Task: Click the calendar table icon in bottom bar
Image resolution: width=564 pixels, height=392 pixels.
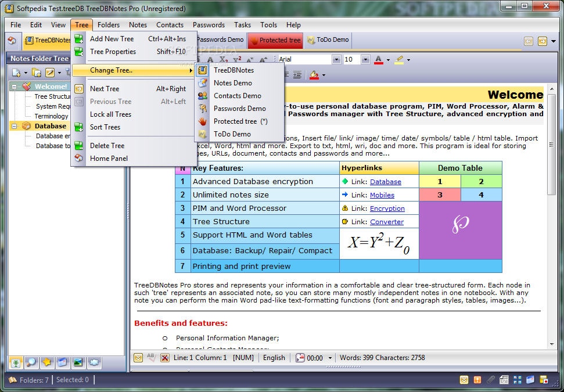Action: point(504,380)
